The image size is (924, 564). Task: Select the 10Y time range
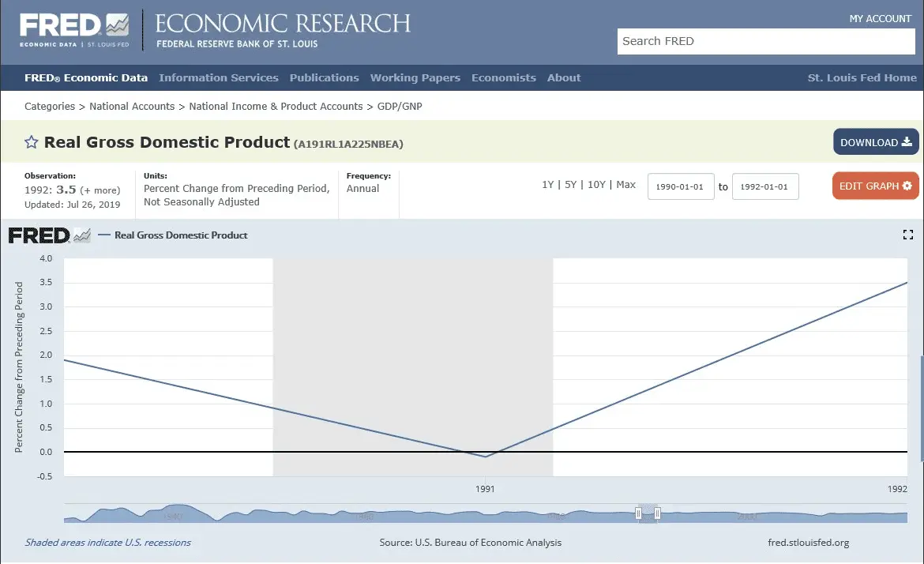[596, 185]
